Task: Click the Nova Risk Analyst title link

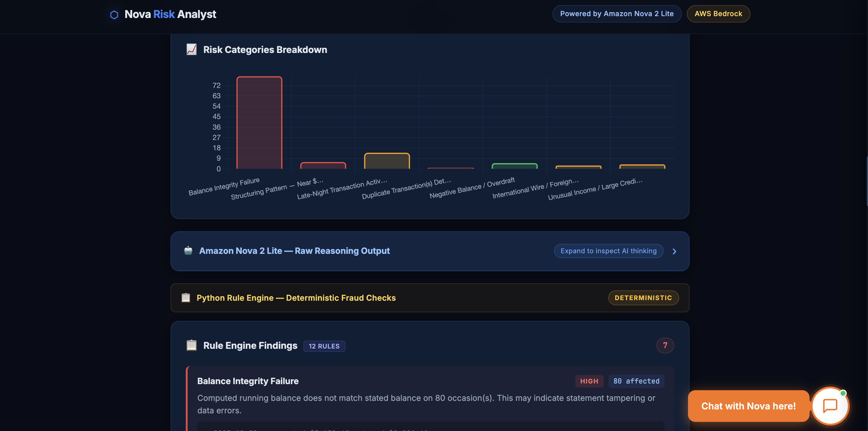Action: pos(170,14)
